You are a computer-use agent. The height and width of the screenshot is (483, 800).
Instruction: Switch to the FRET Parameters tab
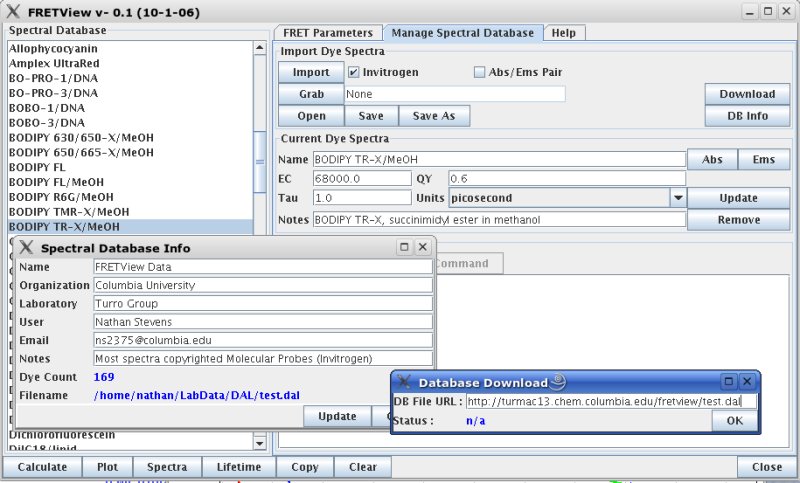[327, 33]
